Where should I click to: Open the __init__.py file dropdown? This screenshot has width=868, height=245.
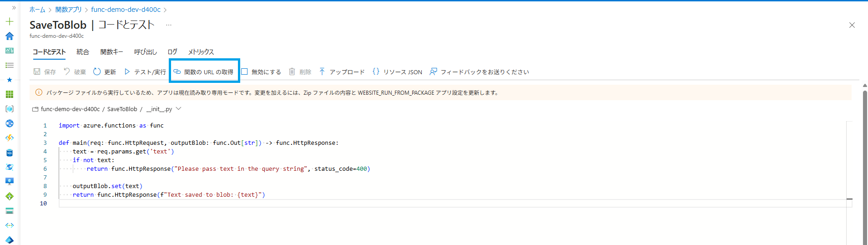pyautogui.click(x=178, y=109)
